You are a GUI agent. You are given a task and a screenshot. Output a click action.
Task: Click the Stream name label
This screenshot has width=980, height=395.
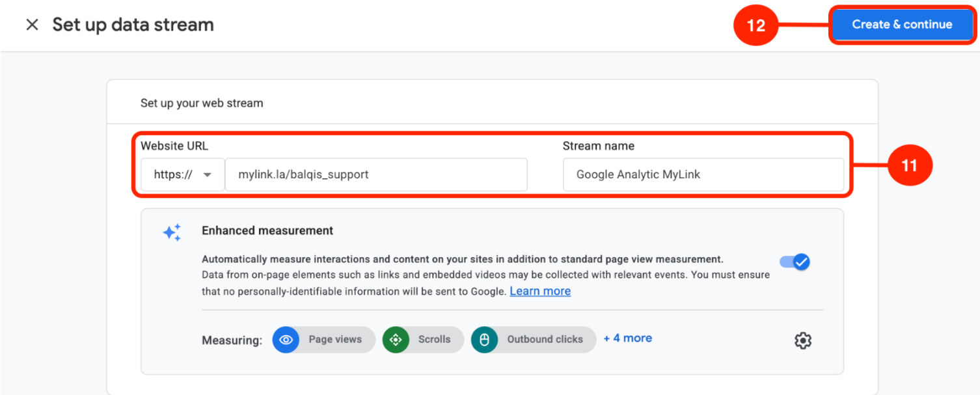(x=599, y=146)
